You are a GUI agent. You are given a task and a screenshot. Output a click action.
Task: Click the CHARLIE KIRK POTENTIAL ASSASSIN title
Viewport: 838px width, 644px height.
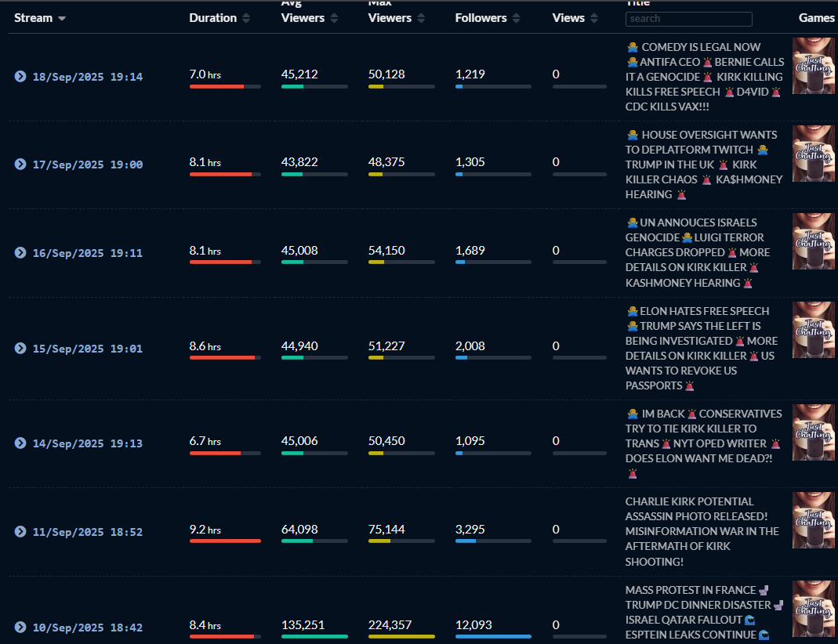pos(702,531)
